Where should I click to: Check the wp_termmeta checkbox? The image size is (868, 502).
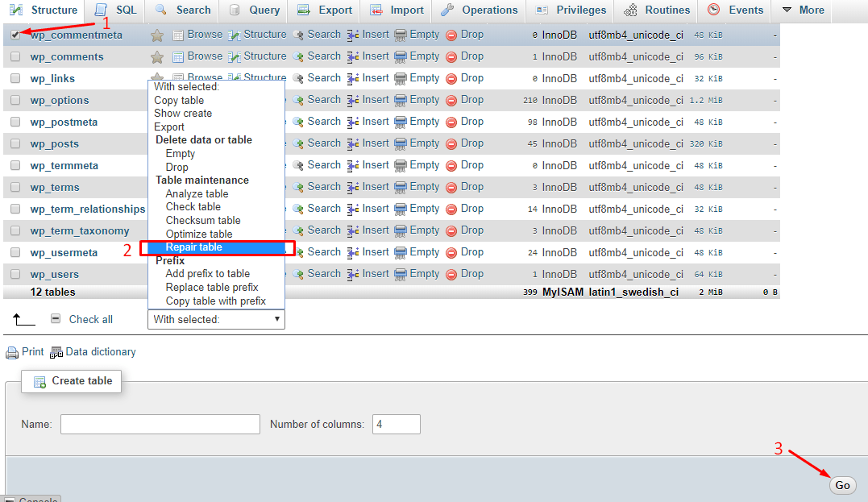15,165
